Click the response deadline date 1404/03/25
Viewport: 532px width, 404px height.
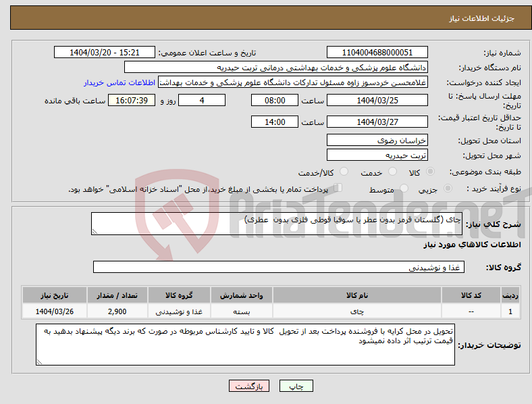[x=377, y=101]
